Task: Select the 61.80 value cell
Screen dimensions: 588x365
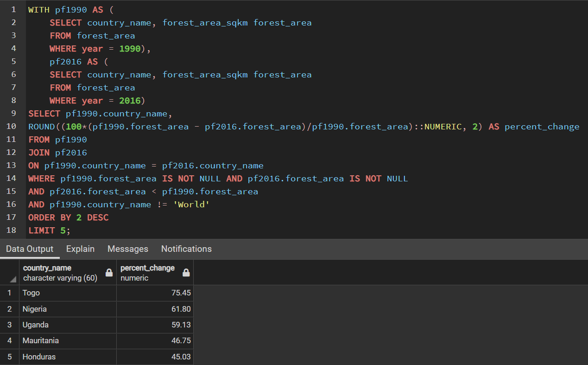Action: 155,309
